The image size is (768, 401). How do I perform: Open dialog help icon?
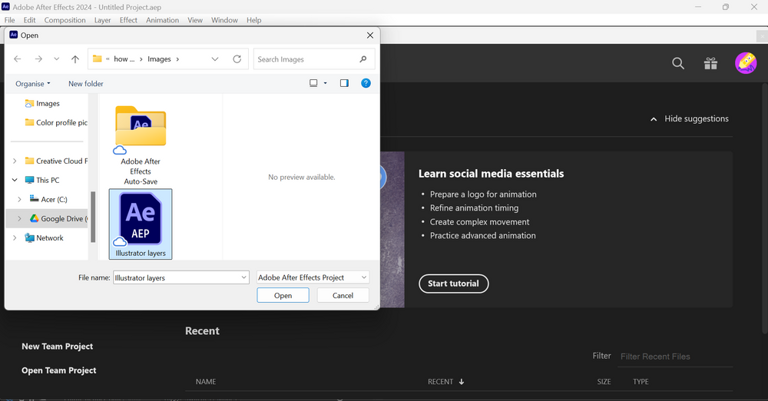366,83
